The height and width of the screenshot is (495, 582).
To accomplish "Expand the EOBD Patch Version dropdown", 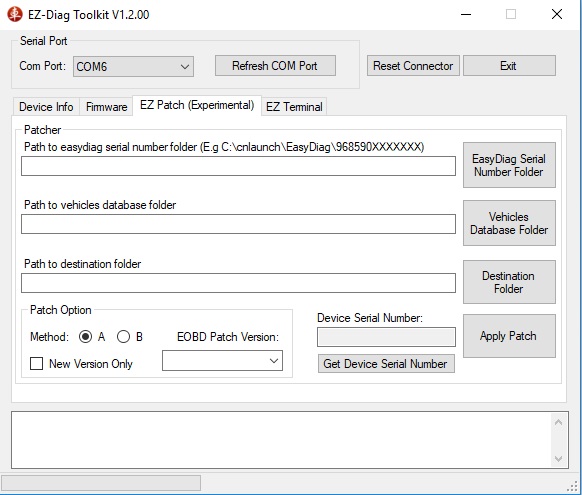I will click(222, 361).
